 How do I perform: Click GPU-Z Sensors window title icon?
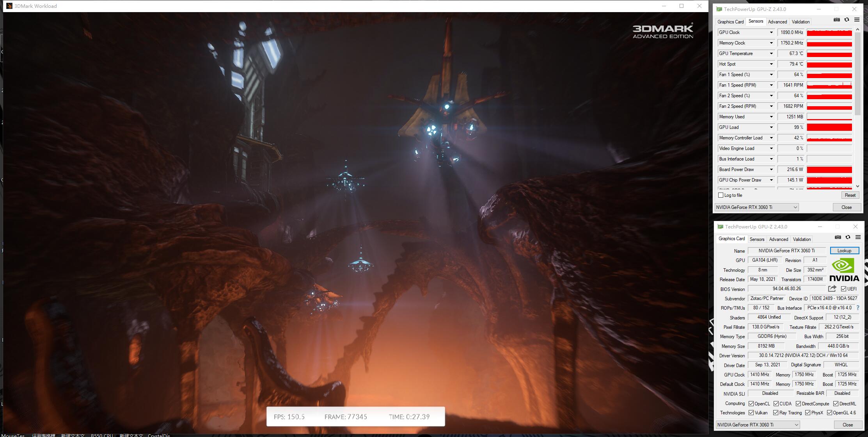(720, 9)
